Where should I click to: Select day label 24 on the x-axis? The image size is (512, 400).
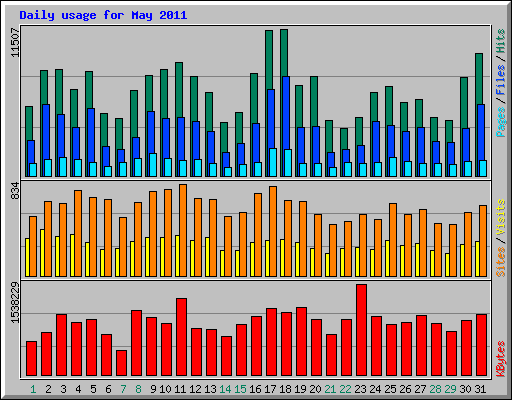click(375, 389)
